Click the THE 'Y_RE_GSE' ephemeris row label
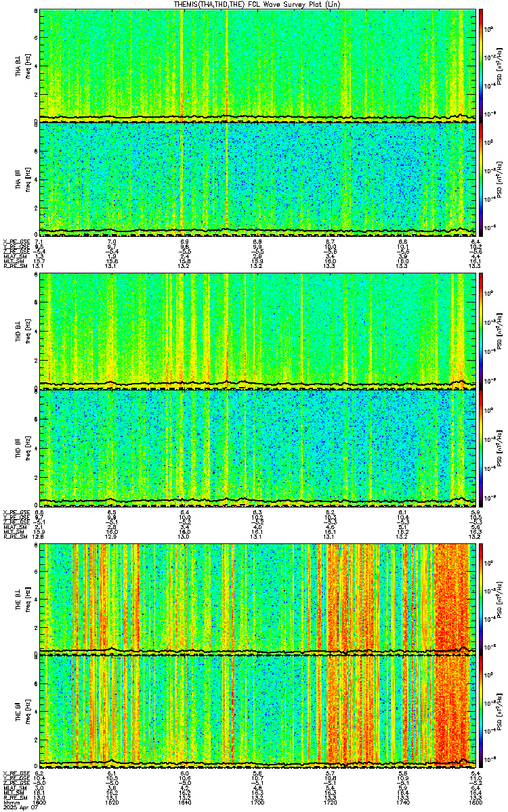508x812 pixels. pos(15,778)
